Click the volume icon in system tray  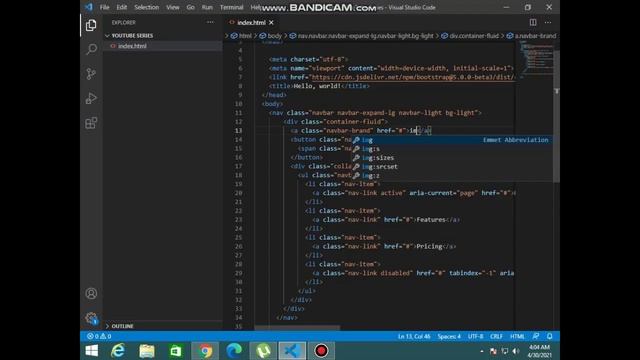516,351
